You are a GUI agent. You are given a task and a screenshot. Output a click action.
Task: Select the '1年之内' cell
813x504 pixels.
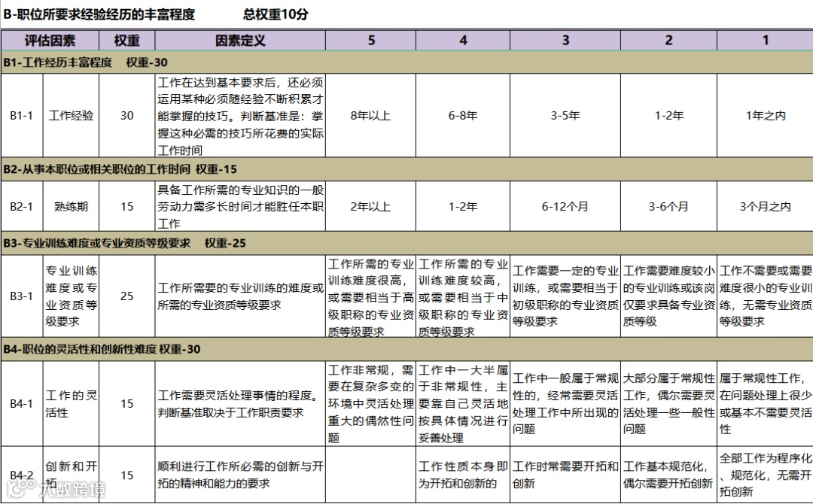[x=766, y=116]
